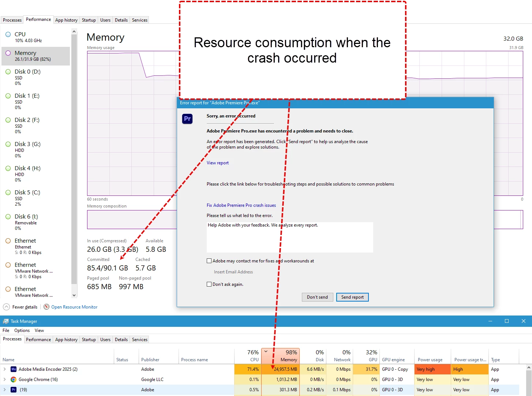Switch to Performance tab in lower window
This screenshot has width=532, height=396.
(x=38, y=340)
